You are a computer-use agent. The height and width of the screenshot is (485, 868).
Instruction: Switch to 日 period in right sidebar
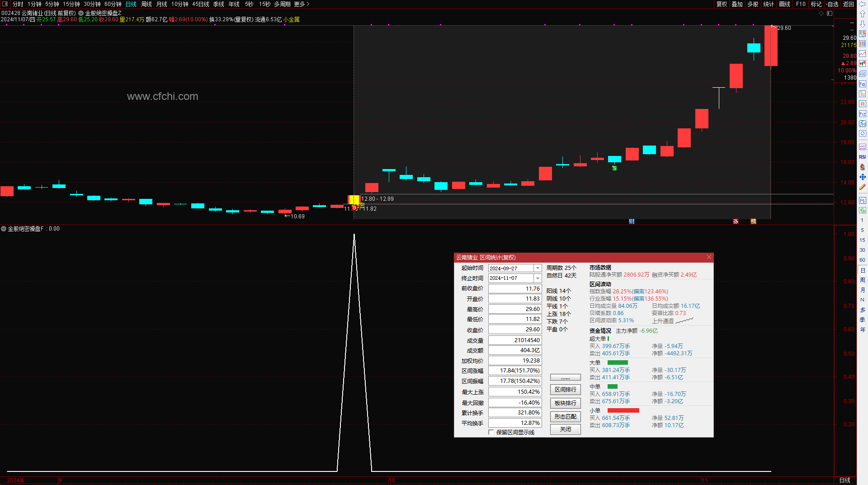coord(863,270)
